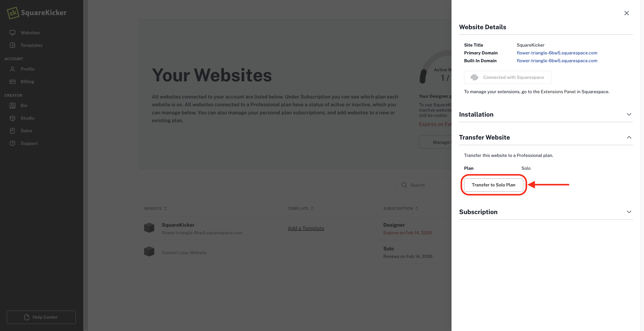This screenshot has height=331, width=644.
Task: Click the Support menu item
Action: tap(29, 143)
